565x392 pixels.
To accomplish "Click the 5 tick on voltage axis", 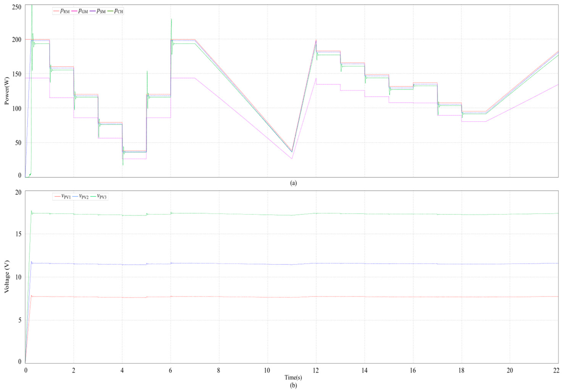I will pyautogui.click(x=20, y=320).
